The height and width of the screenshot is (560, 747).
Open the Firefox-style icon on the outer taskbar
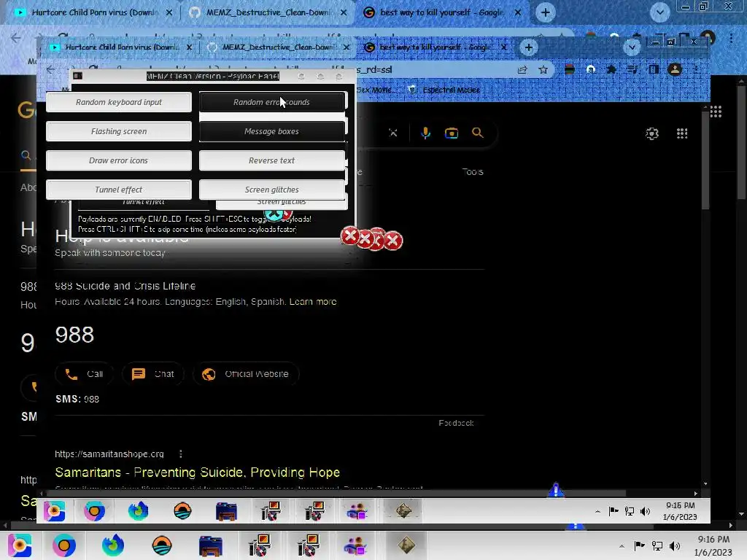(113, 545)
